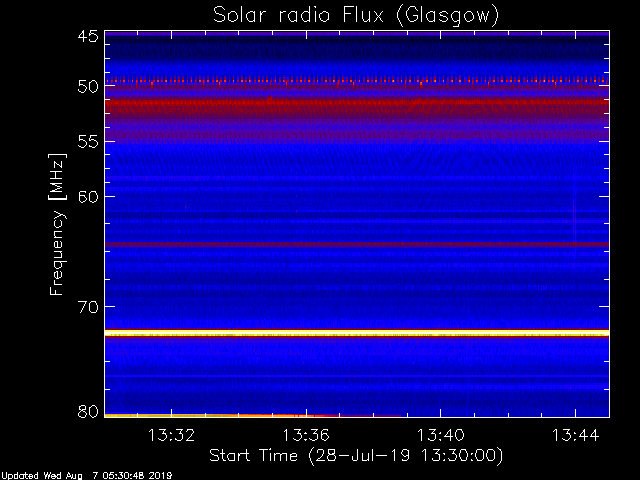Click the '13:44' time axis label
This screenshot has width=640, height=480.
click(x=576, y=435)
